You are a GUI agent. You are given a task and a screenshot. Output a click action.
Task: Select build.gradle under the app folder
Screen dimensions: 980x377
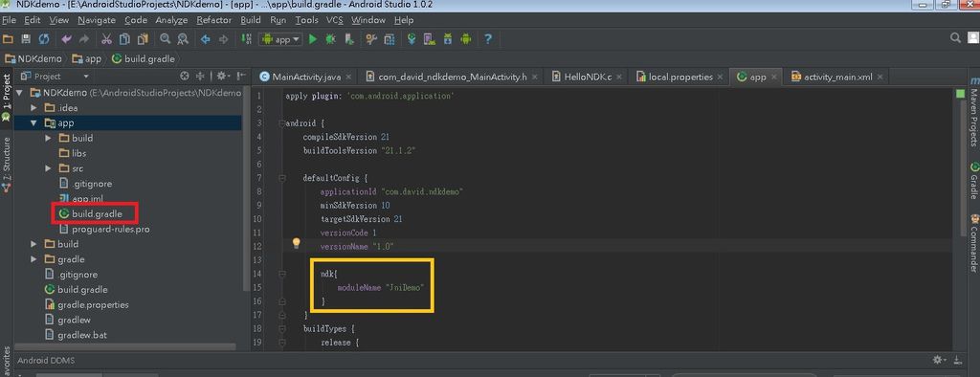click(x=97, y=213)
